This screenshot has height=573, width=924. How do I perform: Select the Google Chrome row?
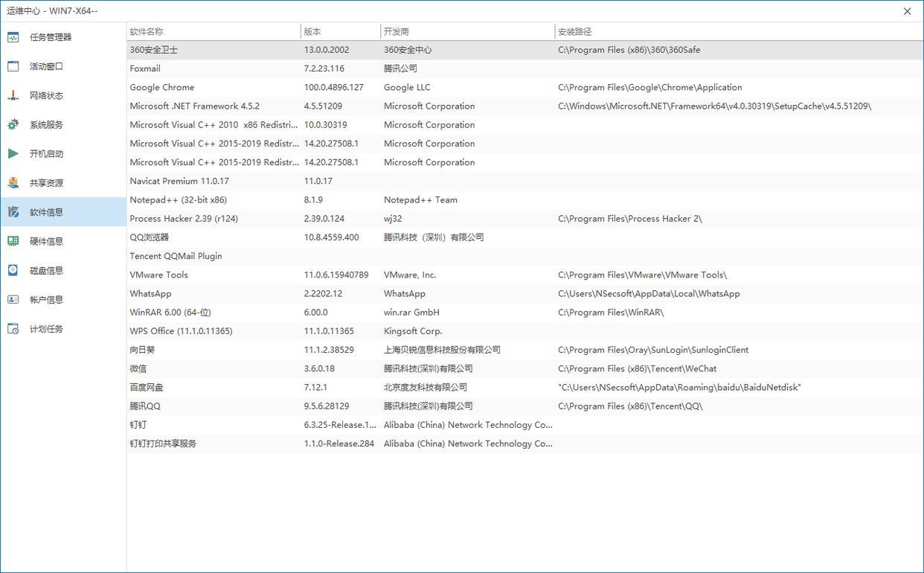coord(162,87)
